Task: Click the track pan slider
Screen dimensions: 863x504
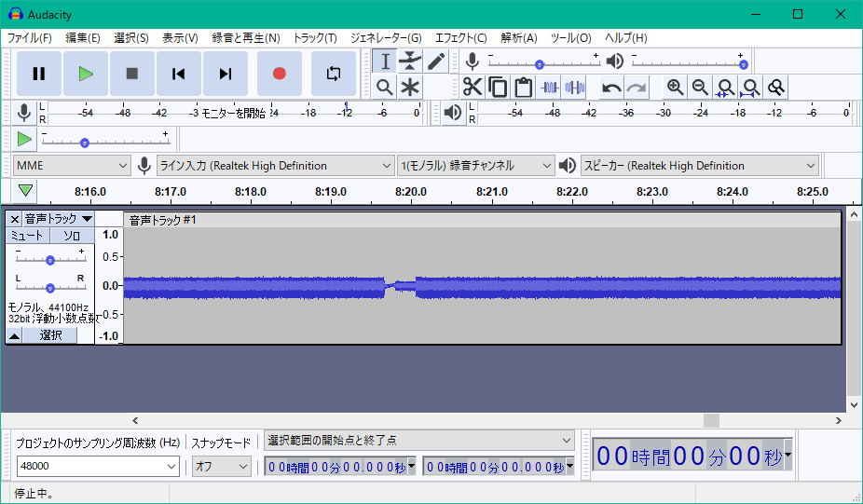Action: click(x=50, y=288)
